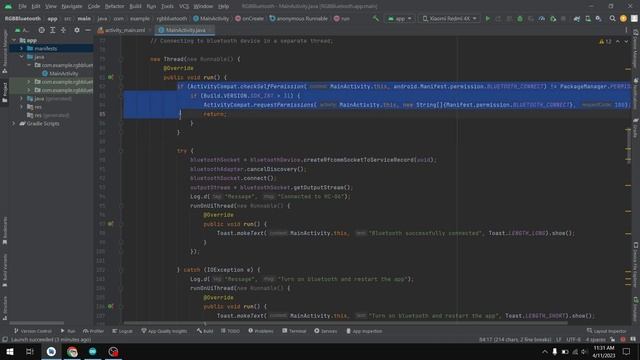This screenshot has height=360, width=640.
Task: Switch to the activity_main.xml tab
Action: click(x=124, y=30)
